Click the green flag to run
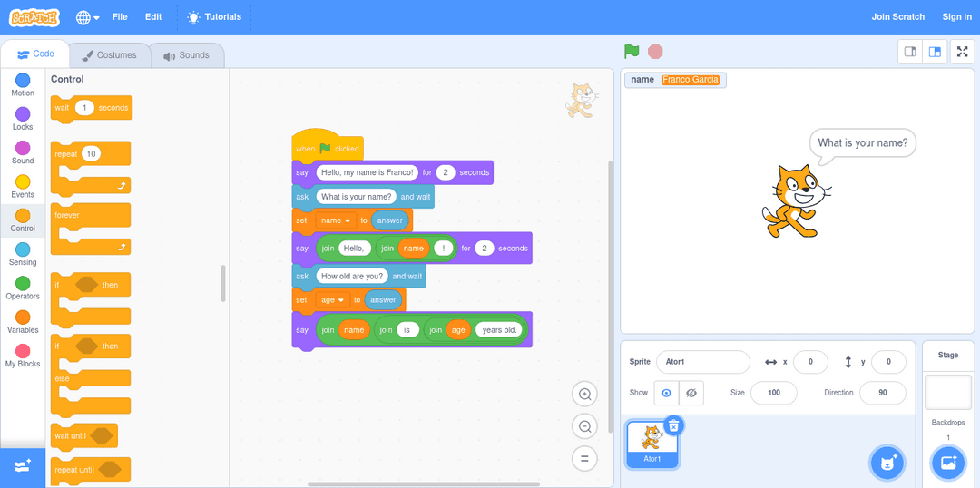This screenshot has width=980, height=488. [x=632, y=52]
